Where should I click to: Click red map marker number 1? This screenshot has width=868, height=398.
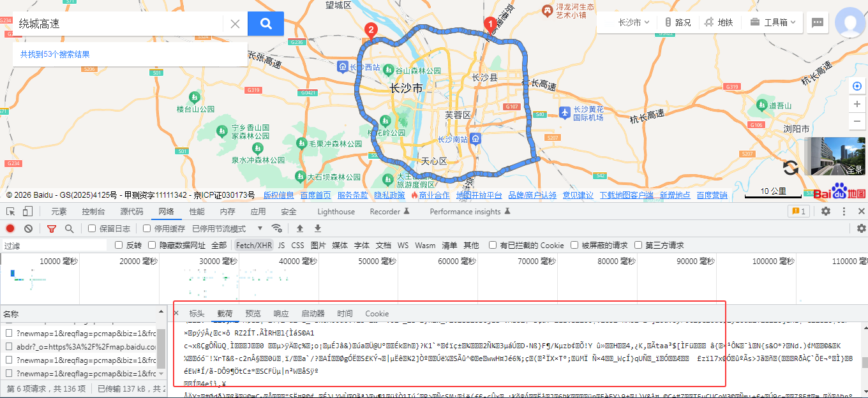[x=490, y=25]
